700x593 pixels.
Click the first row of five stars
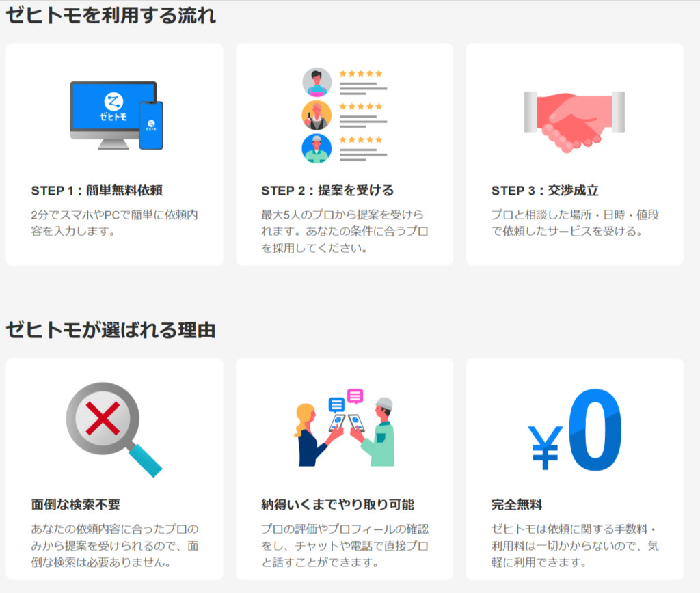click(x=361, y=74)
